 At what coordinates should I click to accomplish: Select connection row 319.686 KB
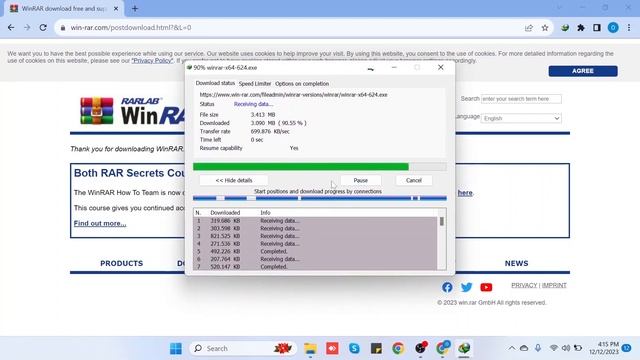(x=315, y=221)
